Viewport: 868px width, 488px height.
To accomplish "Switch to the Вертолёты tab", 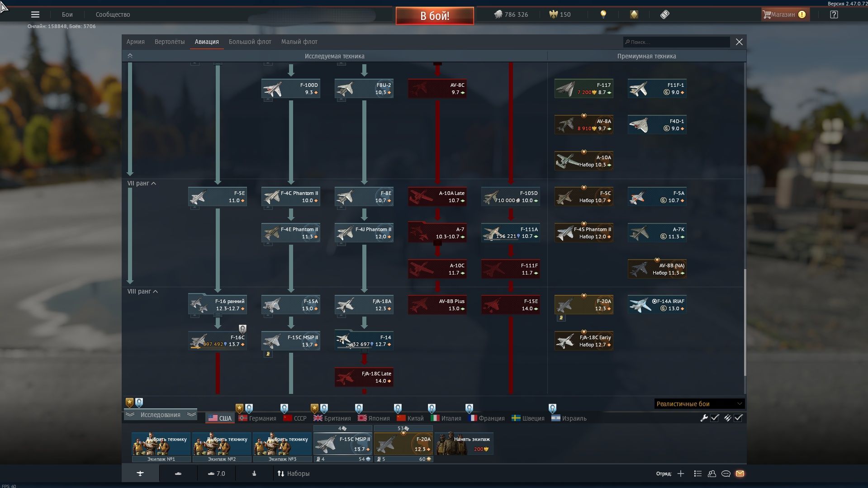I will pyautogui.click(x=170, y=42).
